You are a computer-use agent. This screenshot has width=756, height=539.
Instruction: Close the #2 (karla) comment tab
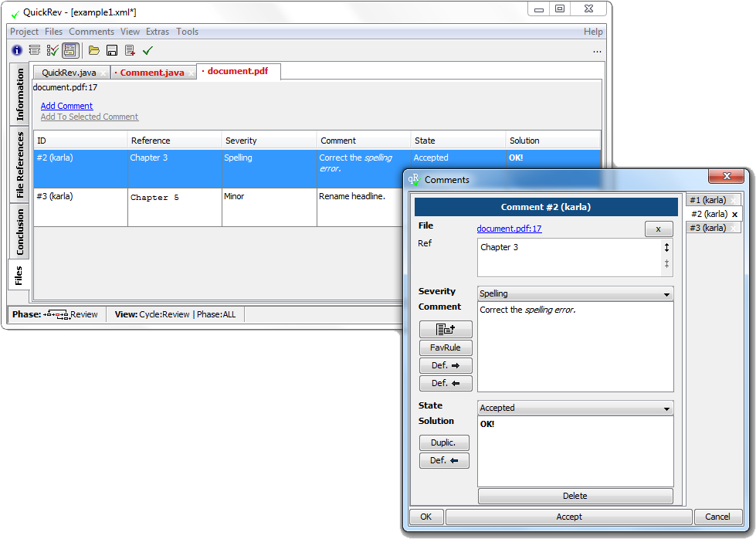[734, 215]
